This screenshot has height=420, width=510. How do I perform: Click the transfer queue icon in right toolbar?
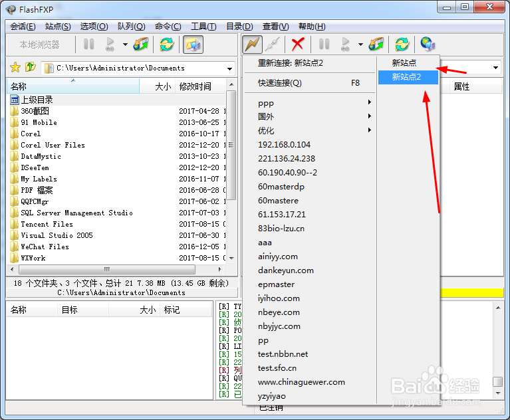tap(376, 45)
